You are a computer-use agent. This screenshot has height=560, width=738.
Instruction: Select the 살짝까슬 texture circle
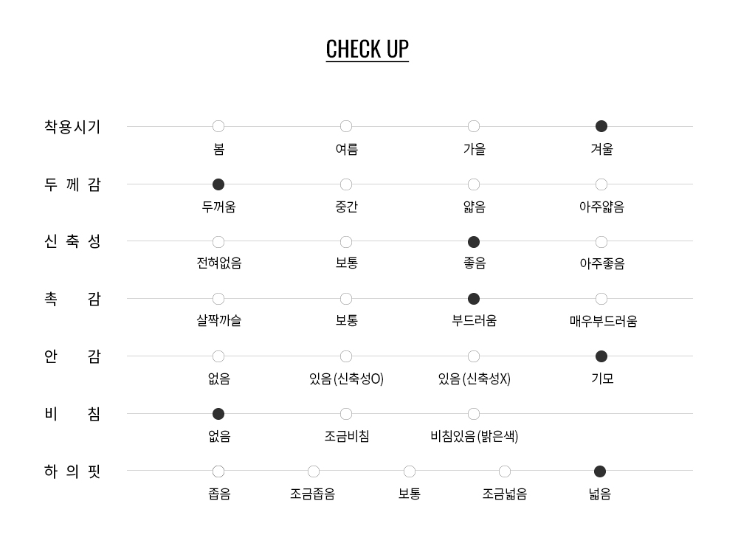click(x=218, y=299)
